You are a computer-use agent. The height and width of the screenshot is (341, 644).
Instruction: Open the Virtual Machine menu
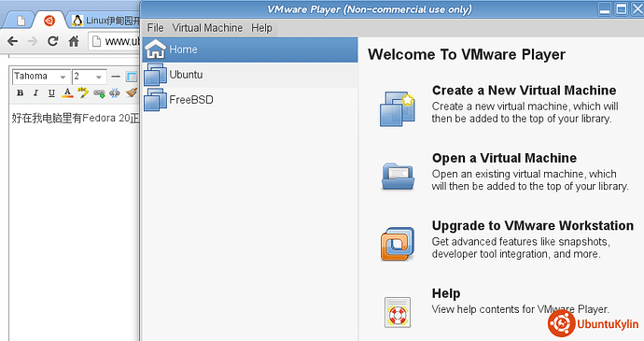point(207,27)
